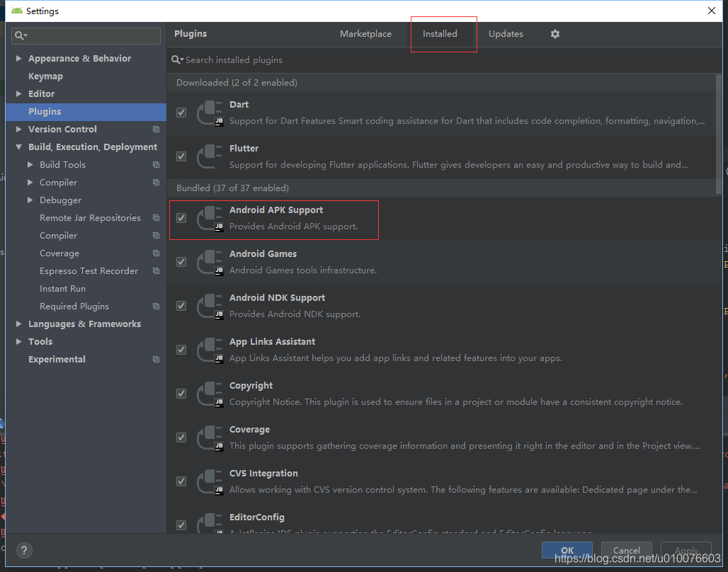
Task: Click the Cancel button
Action: pos(626,551)
